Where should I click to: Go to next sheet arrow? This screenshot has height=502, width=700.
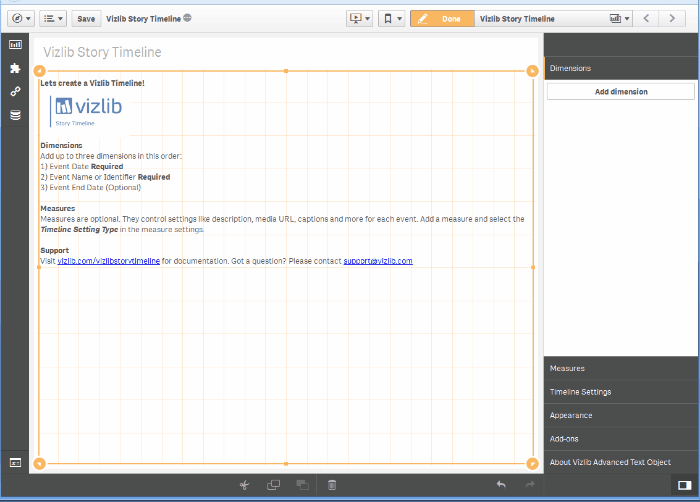pyautogui.click(x=672, y=19)
